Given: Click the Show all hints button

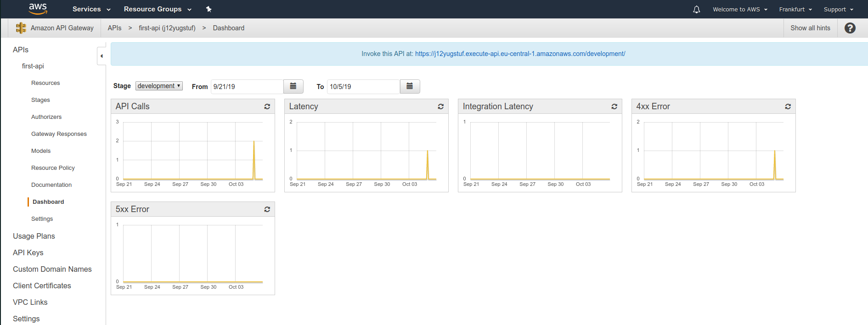Looking at the screenshot, I should click(x=810, y=28).
